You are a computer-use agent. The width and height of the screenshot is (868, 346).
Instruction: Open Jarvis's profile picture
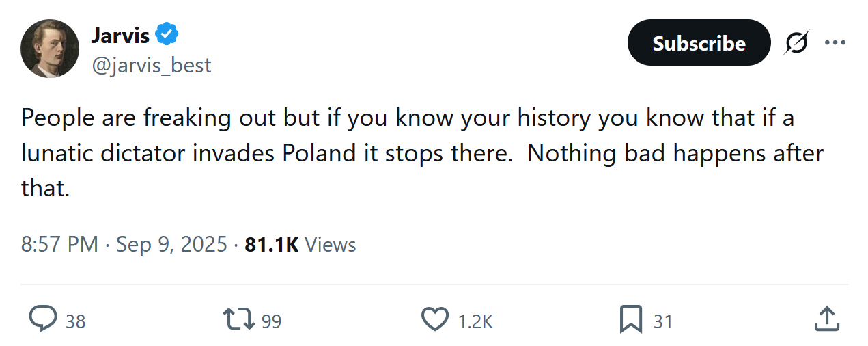click(50, 49)
